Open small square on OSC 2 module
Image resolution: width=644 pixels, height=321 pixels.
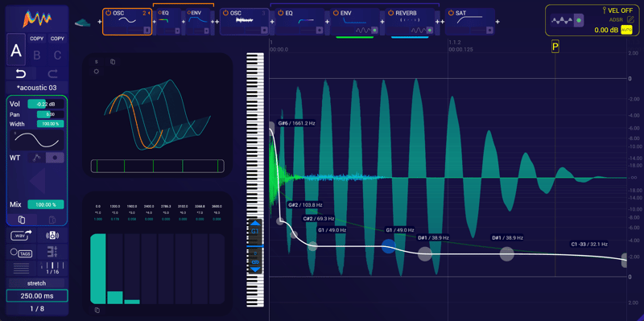[147, 30]
